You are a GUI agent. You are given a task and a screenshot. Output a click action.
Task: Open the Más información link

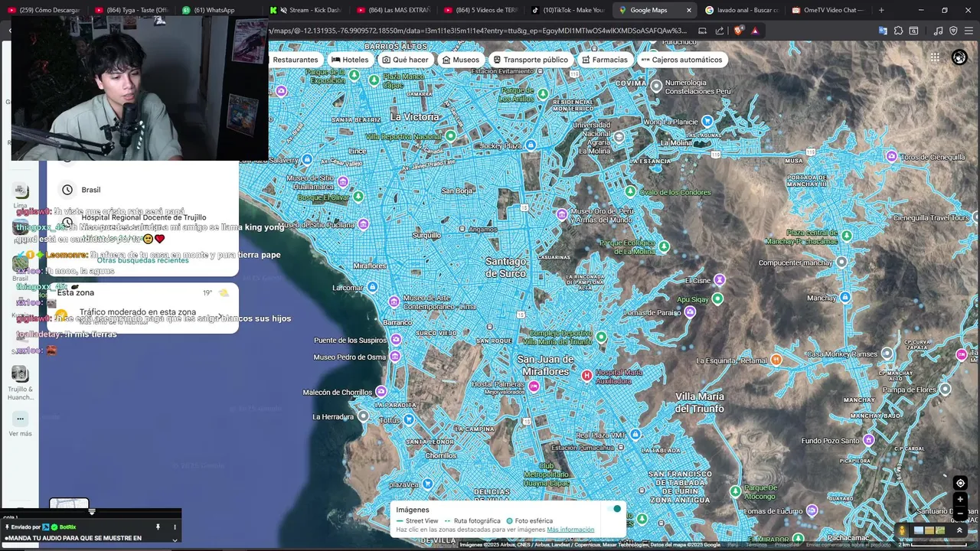(570, 530)
